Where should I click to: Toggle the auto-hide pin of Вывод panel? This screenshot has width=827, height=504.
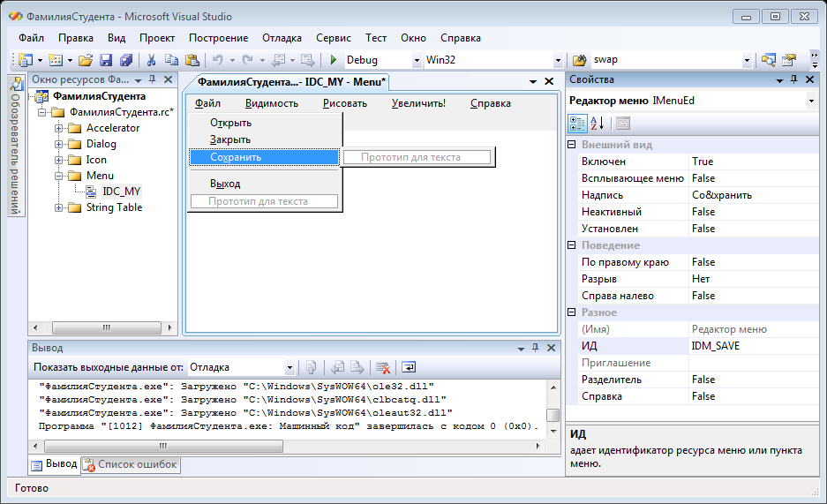[536, 348]
